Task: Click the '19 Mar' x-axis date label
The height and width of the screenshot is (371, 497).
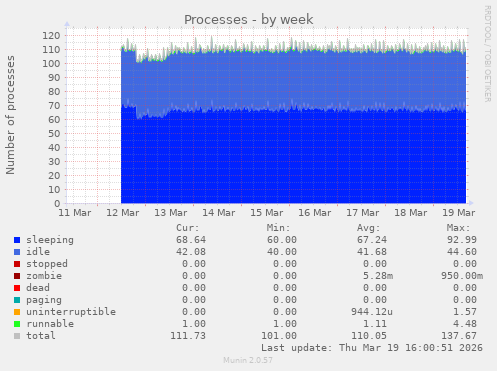Action: point(459,213)
